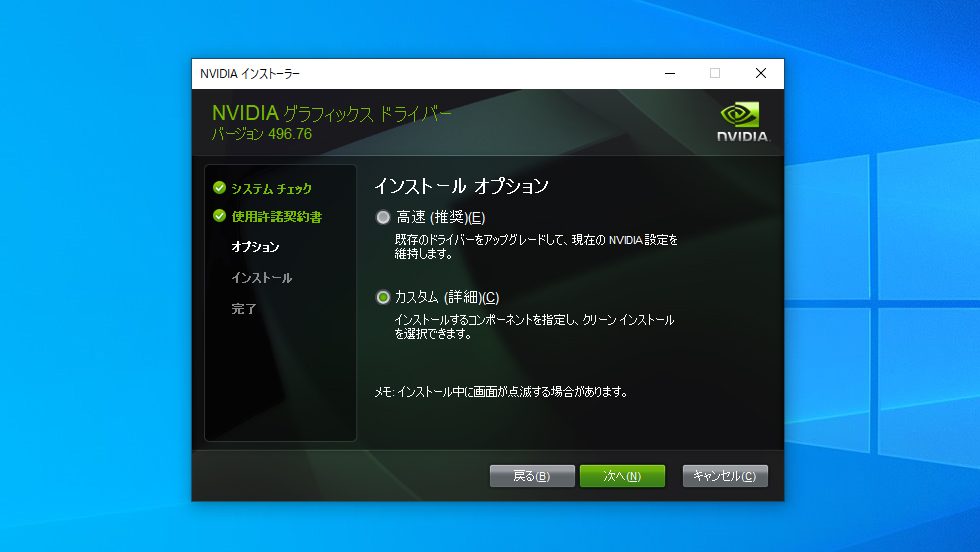Minimize the NVIDIA インストーラー window

coord(670,74)
